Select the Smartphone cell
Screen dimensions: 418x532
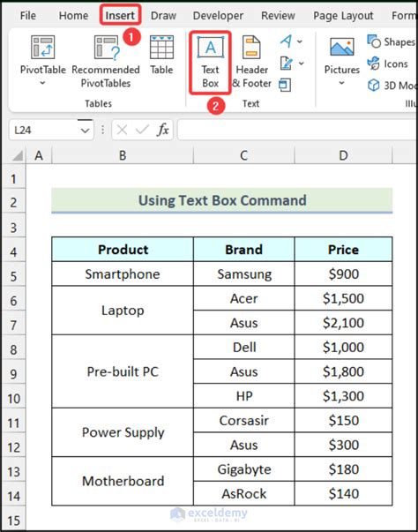[123, 273]
